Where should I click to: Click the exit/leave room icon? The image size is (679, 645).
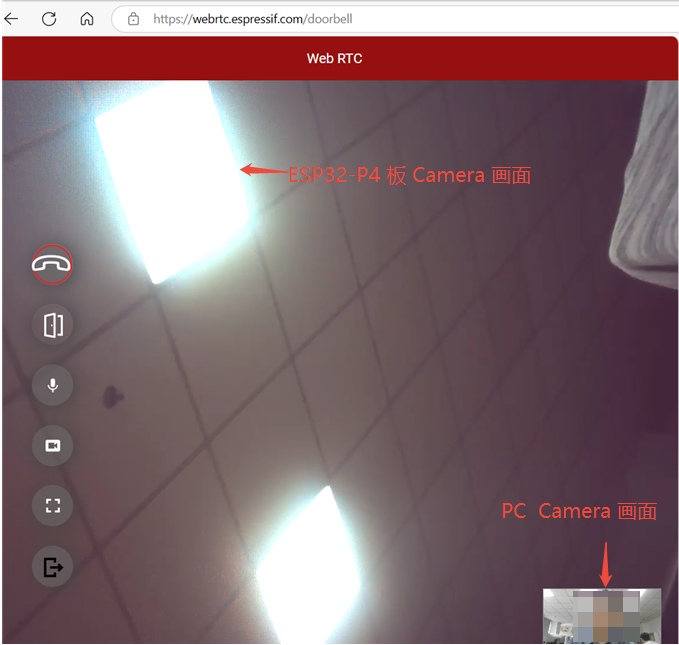[52, 567]
